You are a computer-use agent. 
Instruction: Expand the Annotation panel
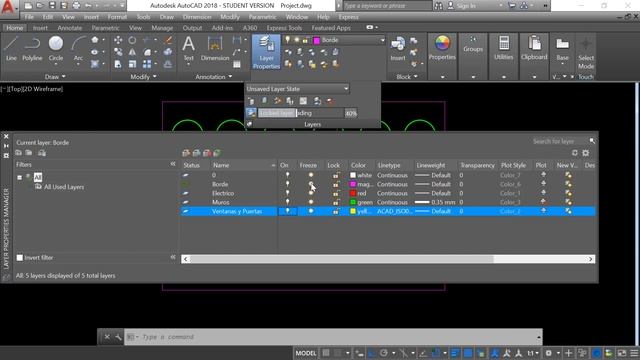click(x=213, y=76)
